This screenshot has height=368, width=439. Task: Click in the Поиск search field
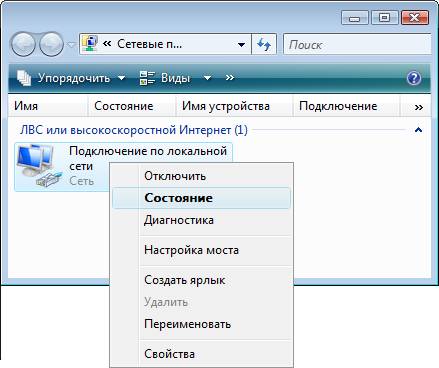(357, 44)
